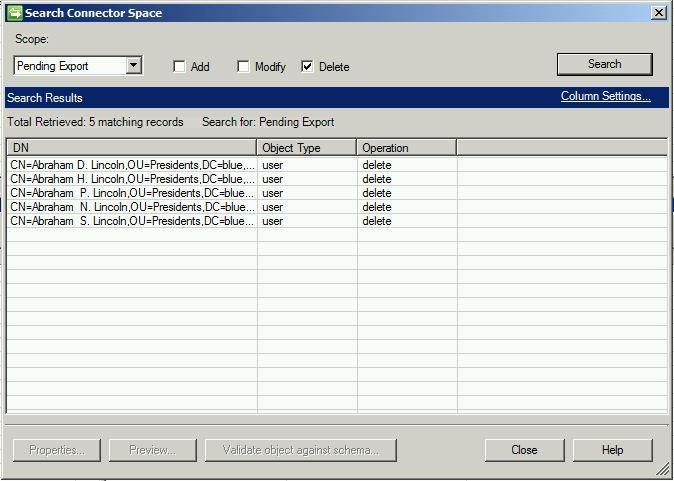Select the Abraham S. Lincoln row
Viewport: 674px width, 481px height.
[337, 221]
